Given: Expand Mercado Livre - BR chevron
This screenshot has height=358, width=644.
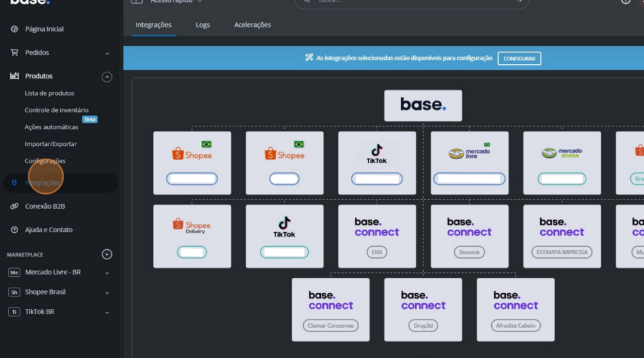Looking at the screenshot, I should (x=107, y=273).
